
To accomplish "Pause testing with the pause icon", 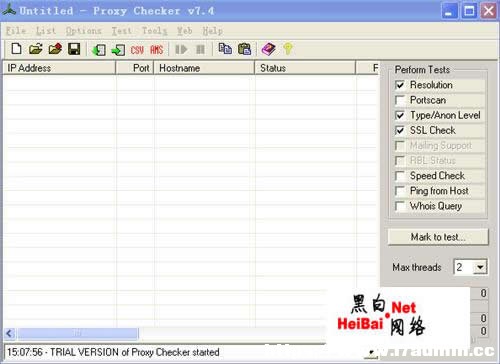I will [x=200, y=49].
